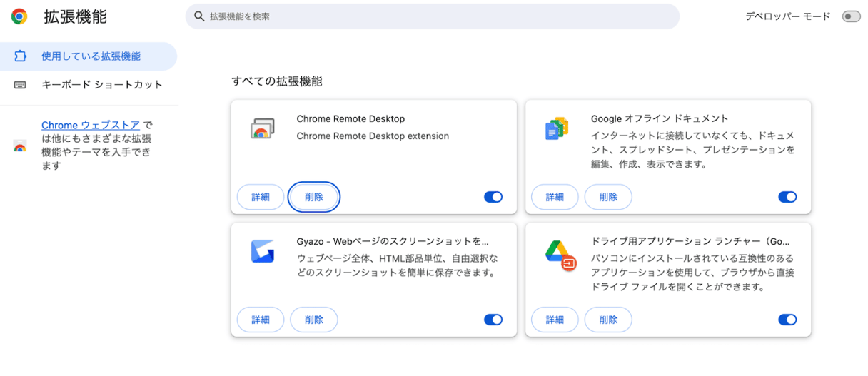Screen dimensions: 868x376
Task: Click 詳細 for Chrome Remote Desktop
Action: [x=261, y=197]
